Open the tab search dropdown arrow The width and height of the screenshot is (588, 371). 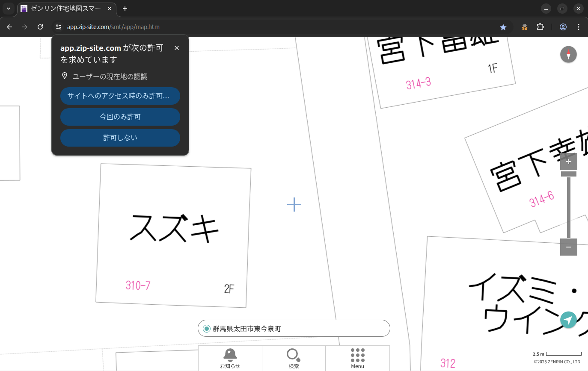pyautogui.click(x=8, y=9)
